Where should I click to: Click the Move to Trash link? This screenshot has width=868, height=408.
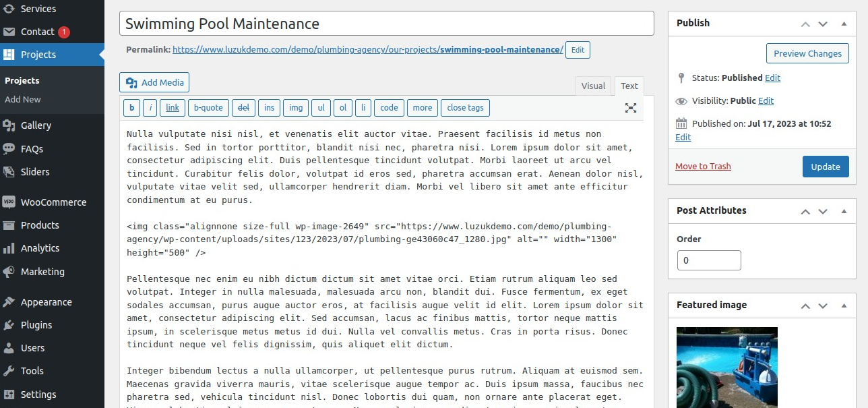click(703, 167)
